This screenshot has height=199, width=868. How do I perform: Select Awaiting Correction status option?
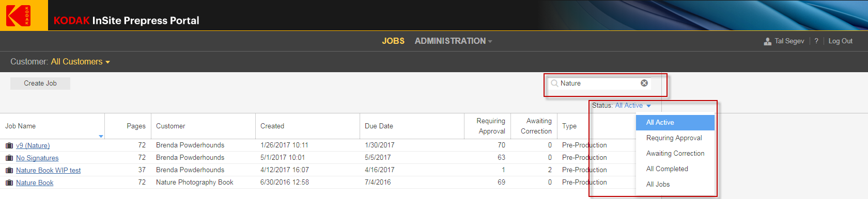click(675, 153)
